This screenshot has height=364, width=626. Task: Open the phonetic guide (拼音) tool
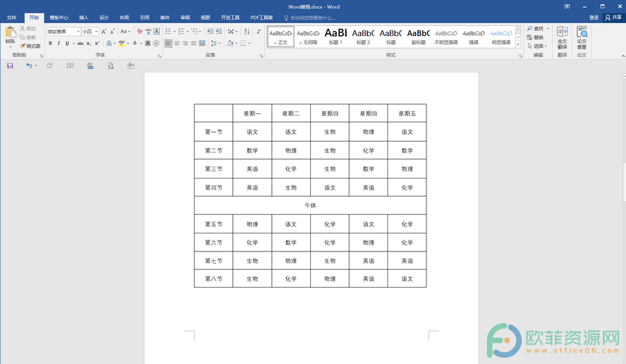[x=148, y=31]
